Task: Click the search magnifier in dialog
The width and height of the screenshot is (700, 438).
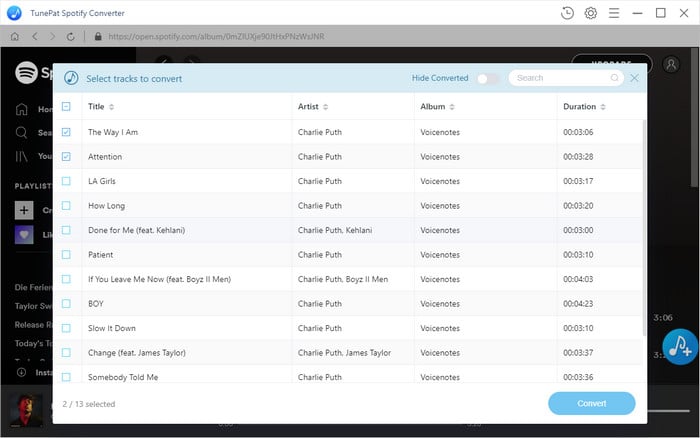Action: (x=614, y=78)
